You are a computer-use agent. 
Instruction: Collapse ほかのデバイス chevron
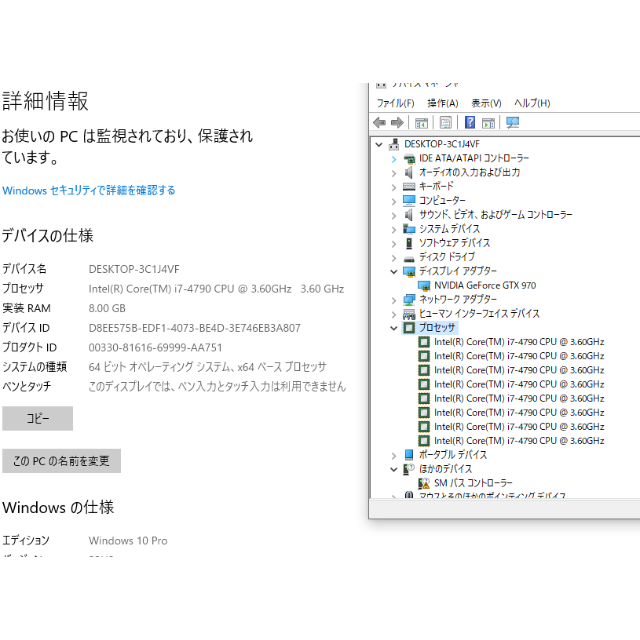(394, 469)
